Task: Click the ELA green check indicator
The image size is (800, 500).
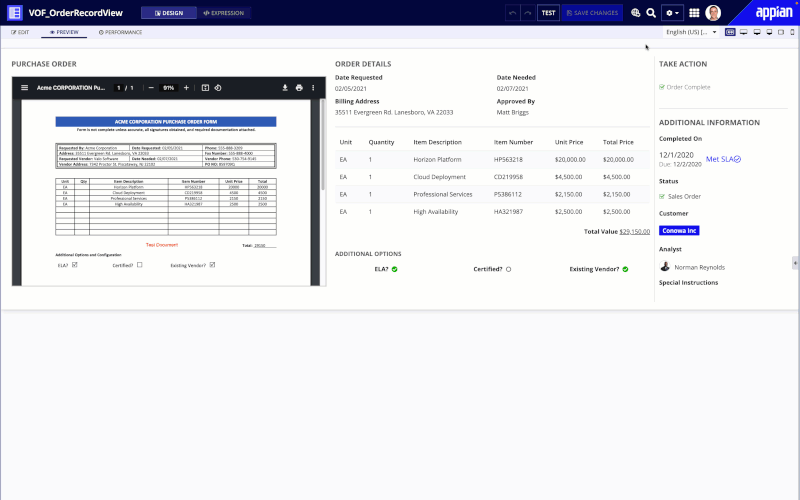Action: tap(394, 269)
